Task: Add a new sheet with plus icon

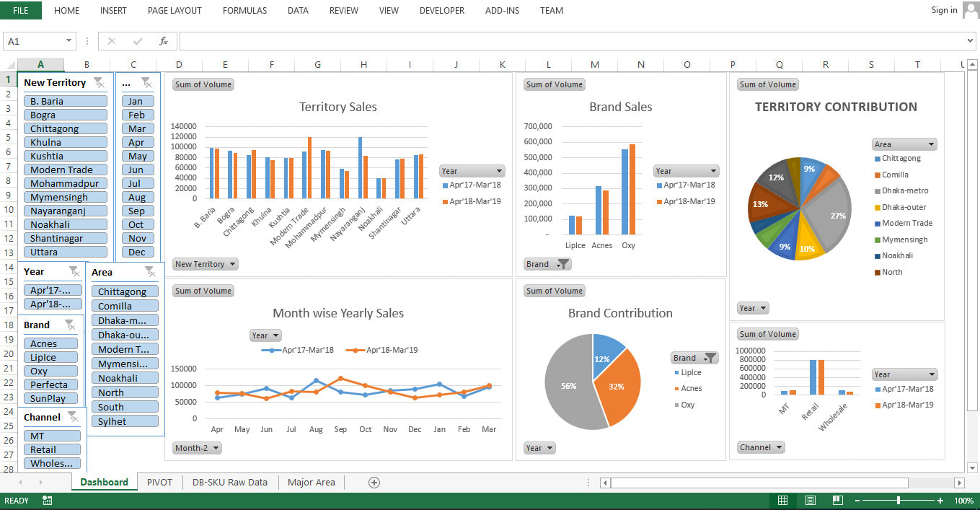Action: tap(374, 483)
